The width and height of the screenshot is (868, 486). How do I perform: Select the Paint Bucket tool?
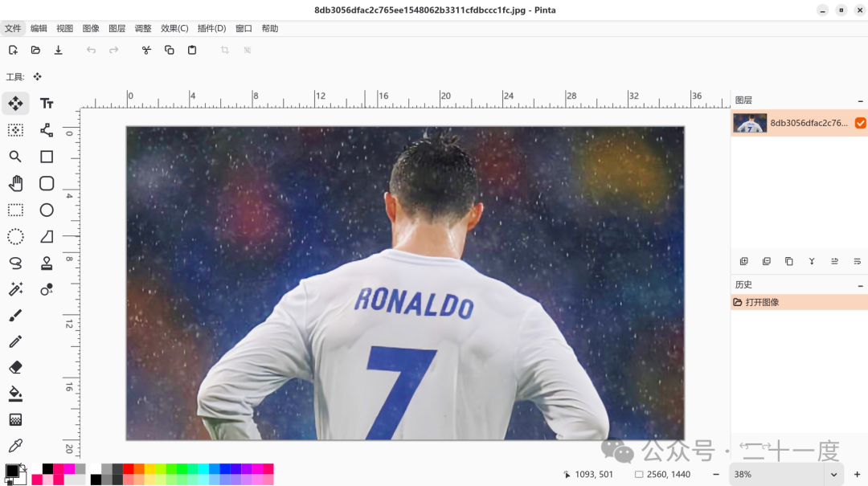click(x=15, y=394)
